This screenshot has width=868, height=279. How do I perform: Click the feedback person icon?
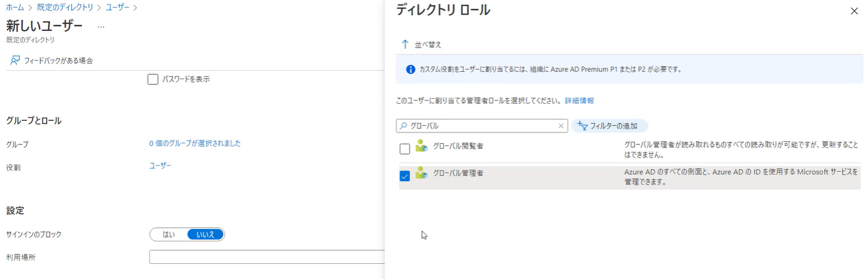pos(15,61)
